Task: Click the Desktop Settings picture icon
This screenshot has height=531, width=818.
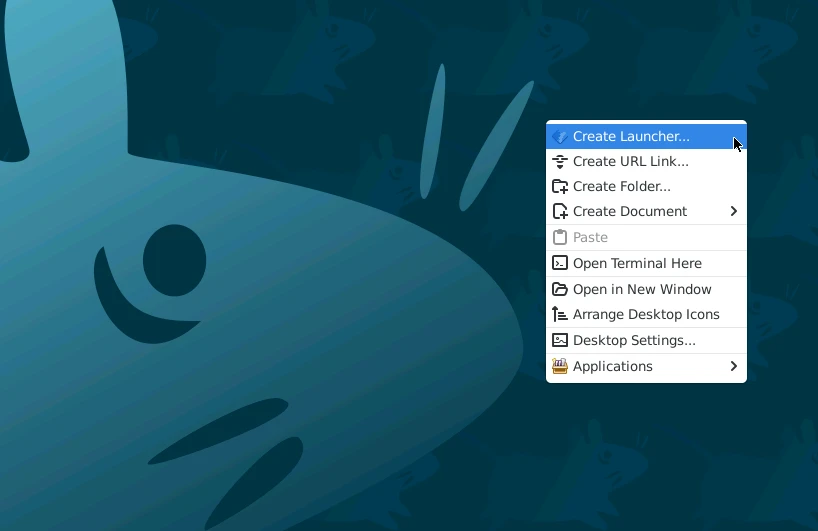Action: (560, 340)
